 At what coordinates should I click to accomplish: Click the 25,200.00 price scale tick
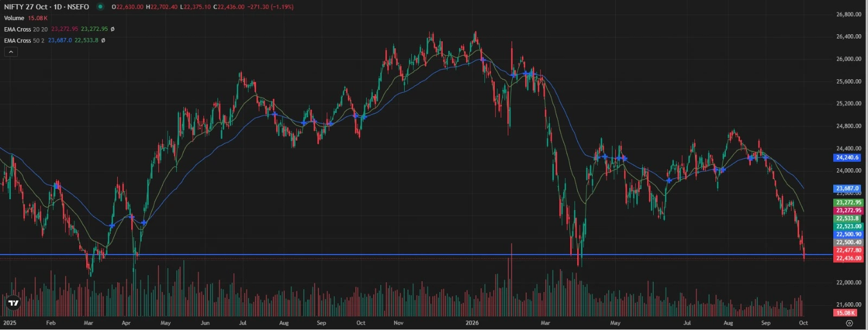click(x=848, y=104)
